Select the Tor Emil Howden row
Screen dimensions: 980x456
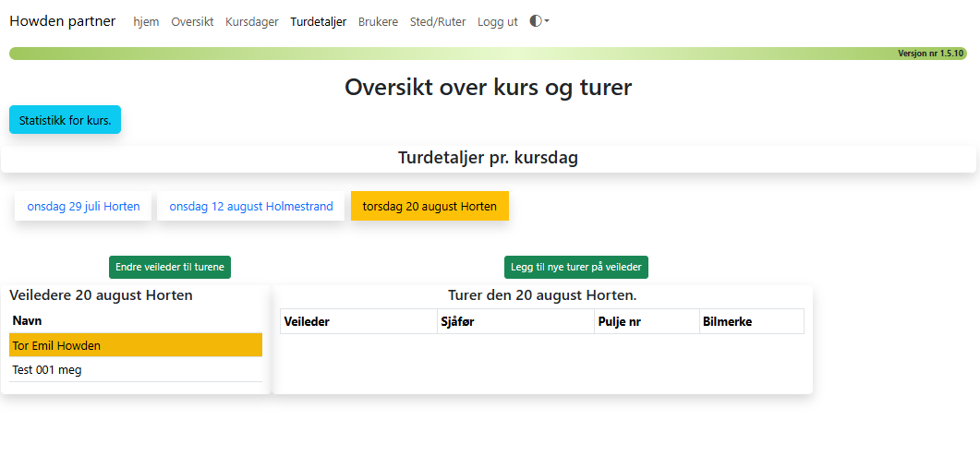[136, 345]
